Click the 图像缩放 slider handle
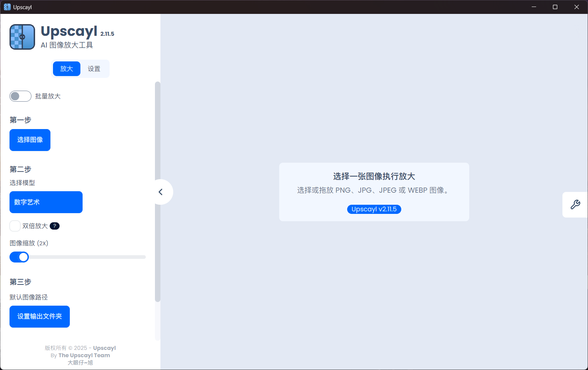The width and height of the screenshot is (588, 370). (23, 257)
